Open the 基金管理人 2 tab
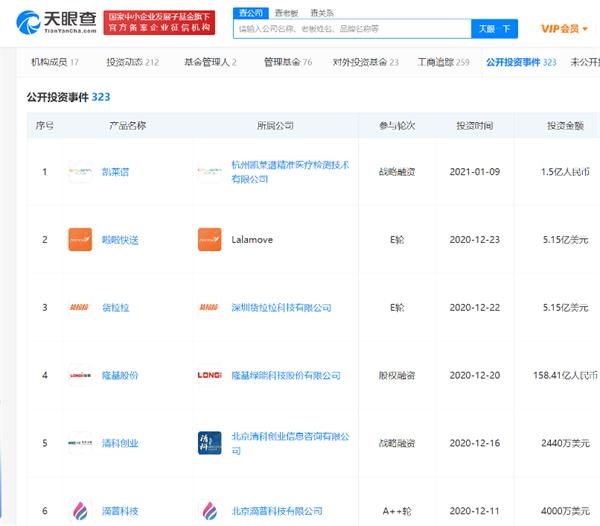Image resolution: width=600 pixels, height=526 pixels. coord(210,62)
